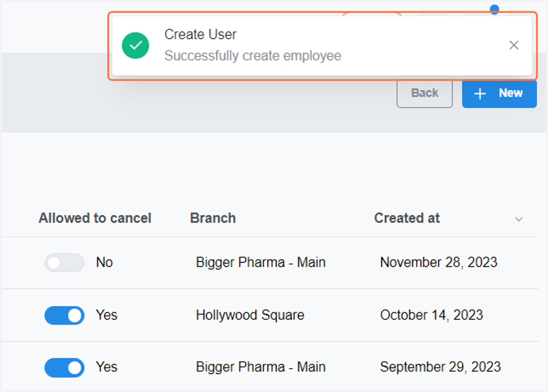Click the Allowed to cancel column header
548x392 pixels.
click(95, 218)
